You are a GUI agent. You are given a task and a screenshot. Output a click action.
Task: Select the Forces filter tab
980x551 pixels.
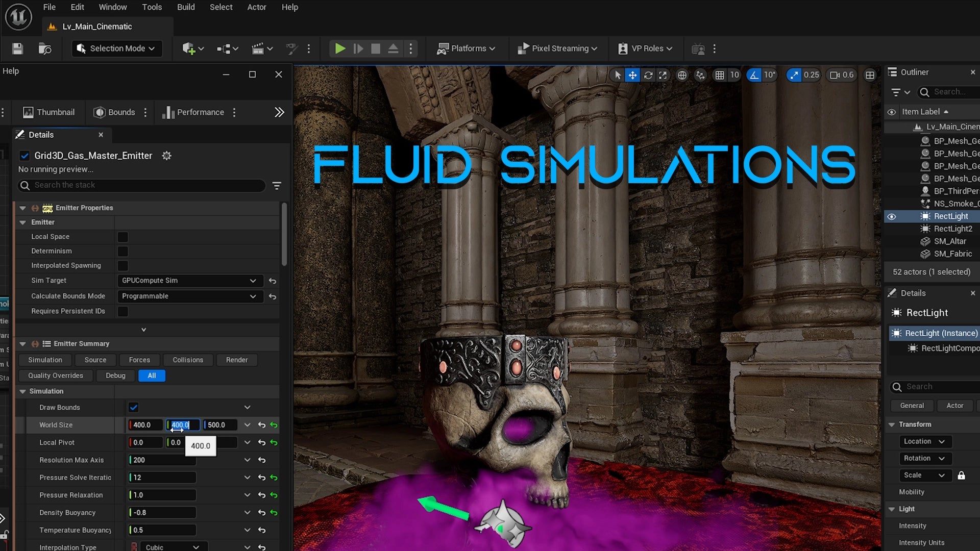pyautogui.click(x=139, y=360)
